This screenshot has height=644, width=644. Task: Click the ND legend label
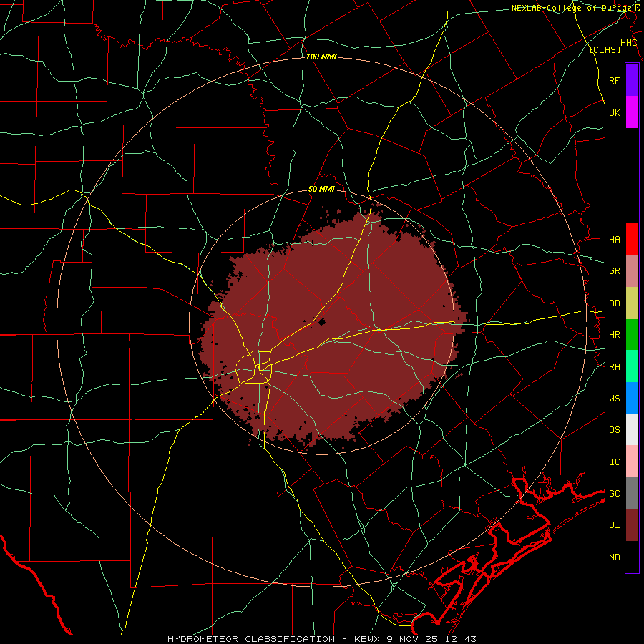point(614,557)
